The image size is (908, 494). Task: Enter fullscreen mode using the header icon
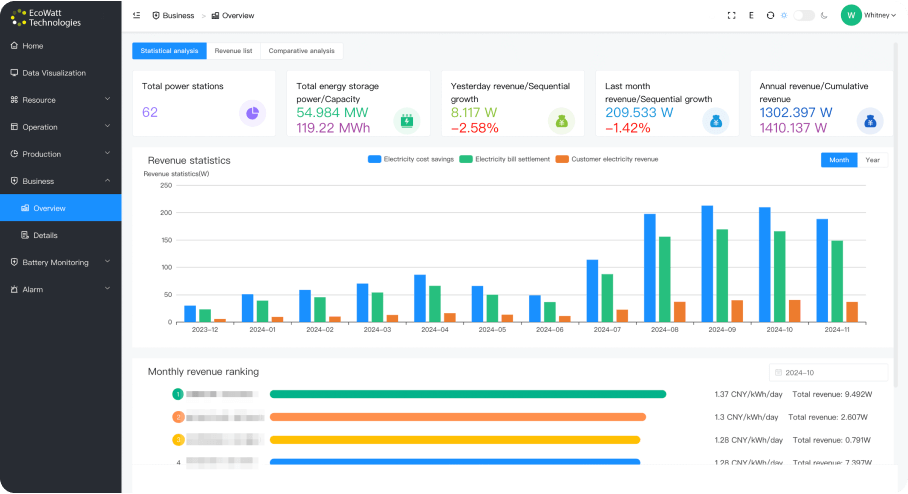click(731, 16)
